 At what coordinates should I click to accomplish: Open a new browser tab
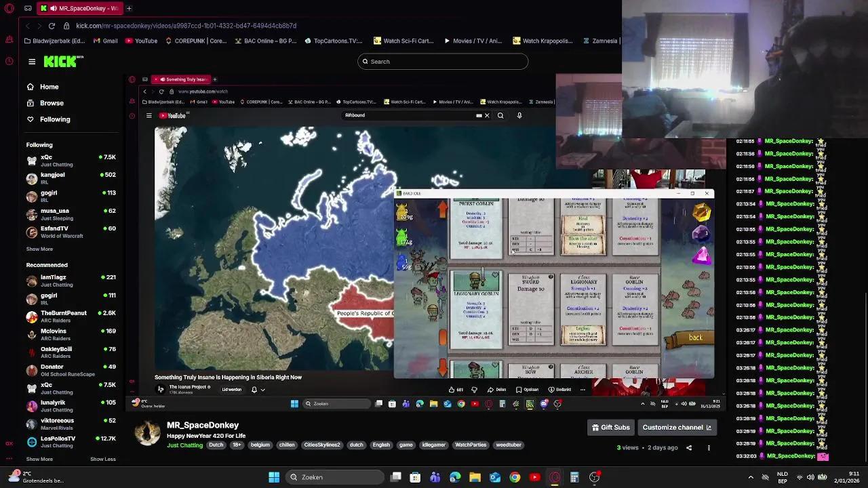(129, 8)
